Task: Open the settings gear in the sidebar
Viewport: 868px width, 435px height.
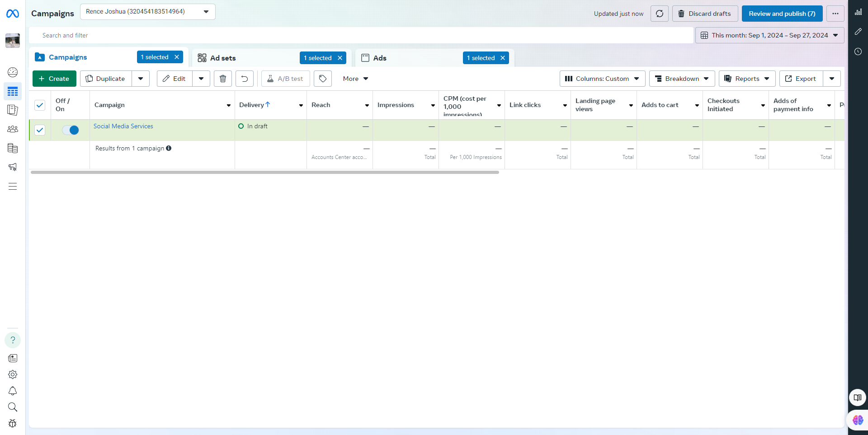Action: click(x=13, y=374)
